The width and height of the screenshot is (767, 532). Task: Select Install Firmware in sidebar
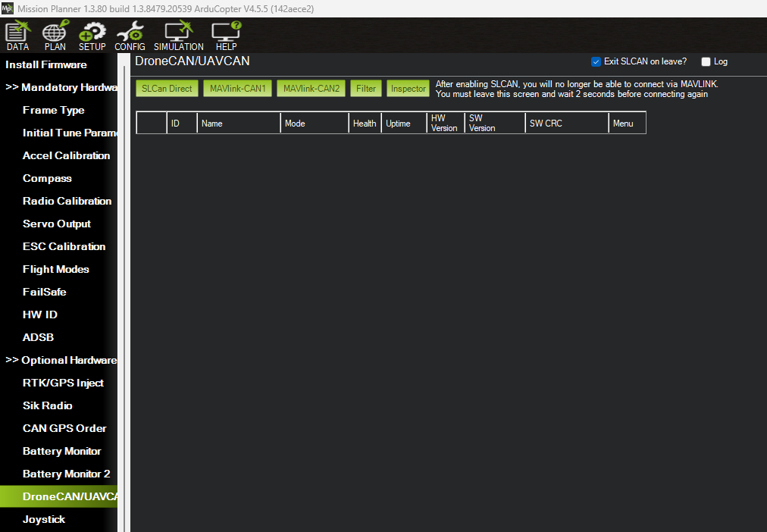coord(46,64)
